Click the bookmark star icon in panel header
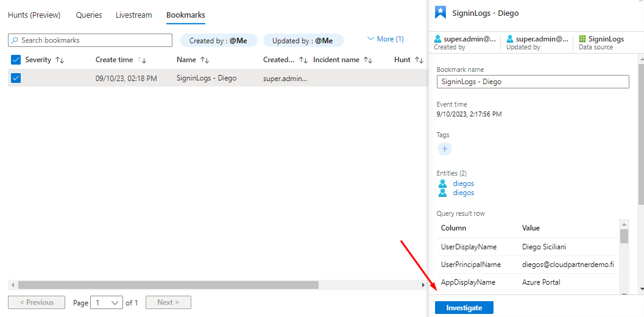This screenshot has width=644, height=317. (x=441, y=13)
